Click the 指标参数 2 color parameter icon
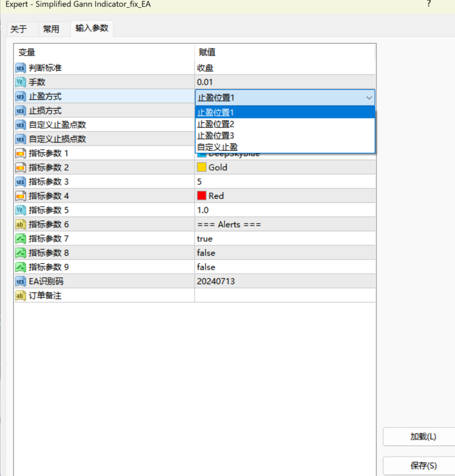This screenshot has width=455, height=476. point(19,167)
